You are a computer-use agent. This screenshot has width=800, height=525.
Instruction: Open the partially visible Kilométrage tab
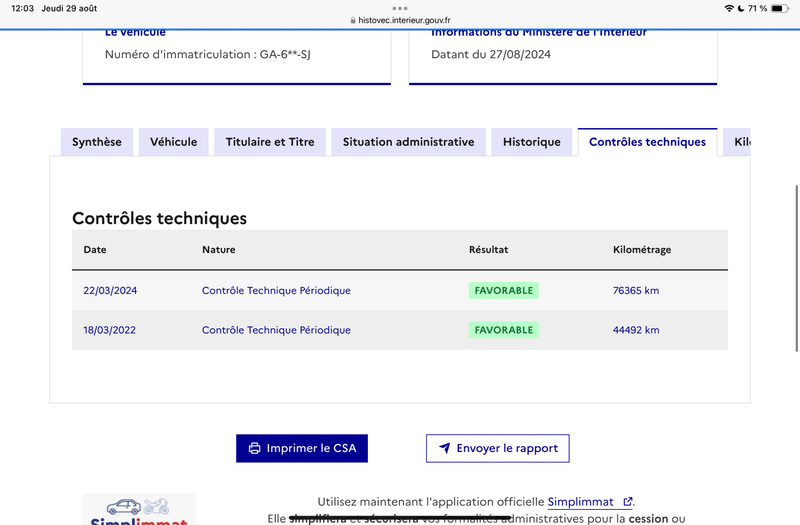tap(737, 142)
